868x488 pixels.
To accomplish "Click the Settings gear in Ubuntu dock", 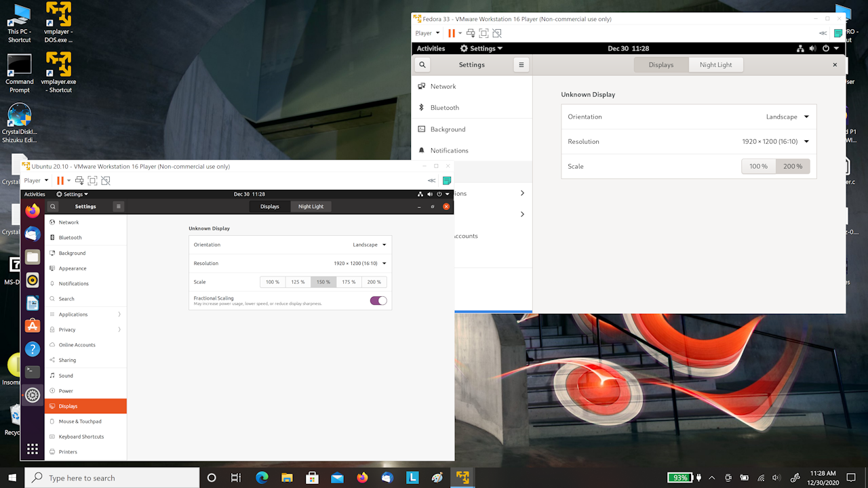I will [x=33, y=394].
